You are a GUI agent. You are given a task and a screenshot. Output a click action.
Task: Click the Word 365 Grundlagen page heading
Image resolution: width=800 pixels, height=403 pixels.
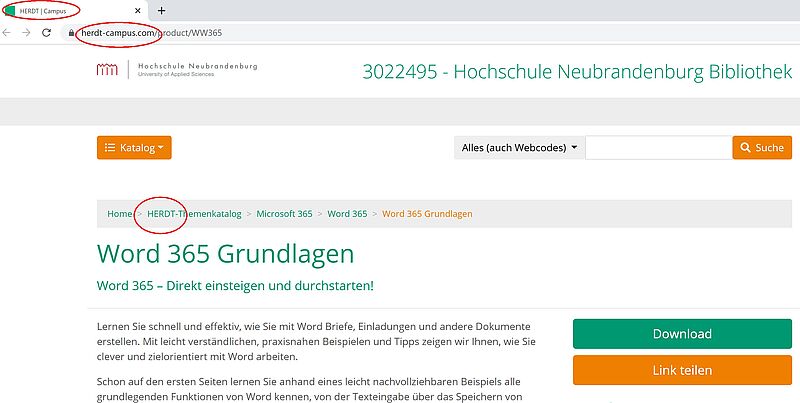click(226, 254)
